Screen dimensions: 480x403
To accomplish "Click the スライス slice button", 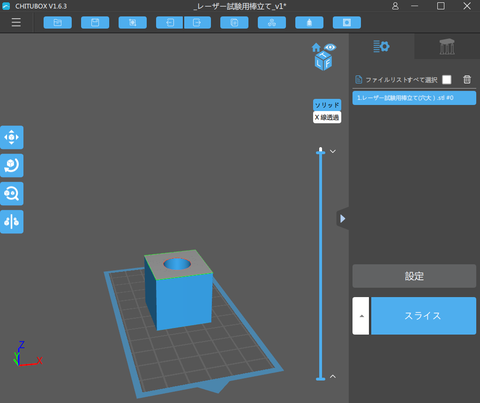I will (x=423, y=316).
